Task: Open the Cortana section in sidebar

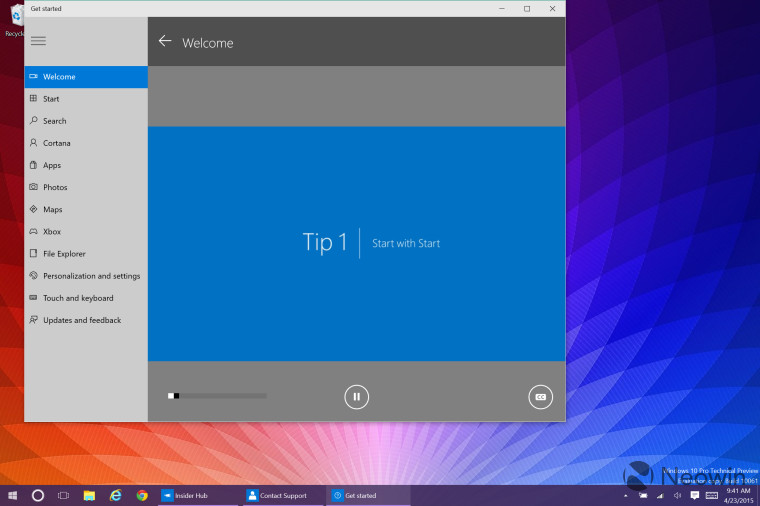Action: (x=86, y=143)
